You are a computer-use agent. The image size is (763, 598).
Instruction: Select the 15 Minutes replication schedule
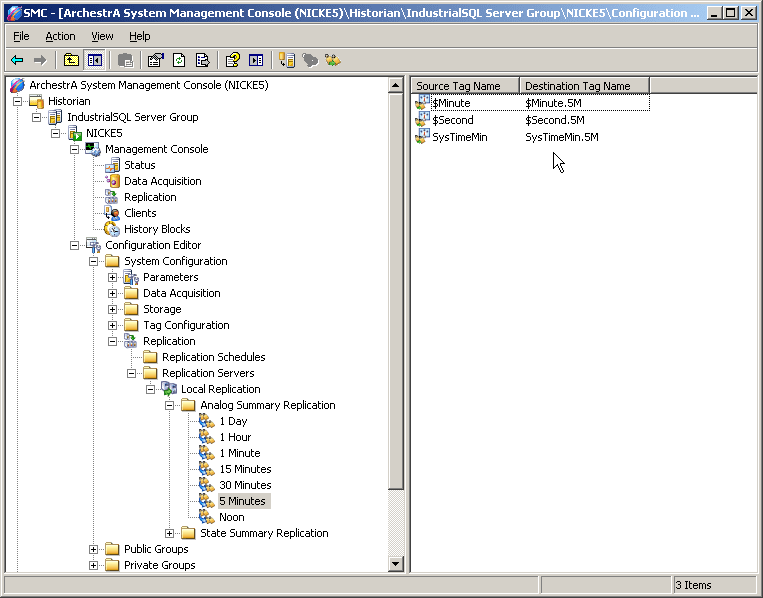(246, 470)
